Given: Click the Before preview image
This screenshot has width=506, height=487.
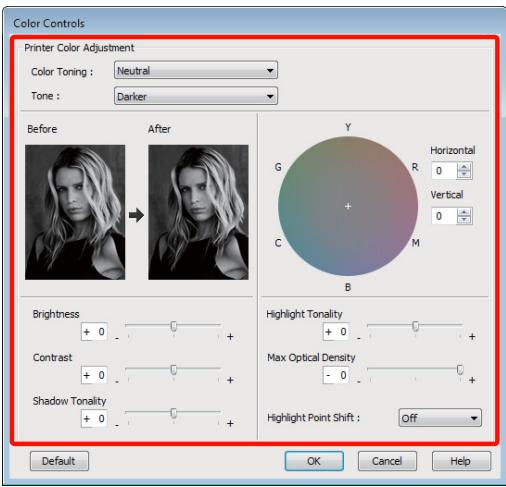Looking at the screenshot, I should [75, 212].
